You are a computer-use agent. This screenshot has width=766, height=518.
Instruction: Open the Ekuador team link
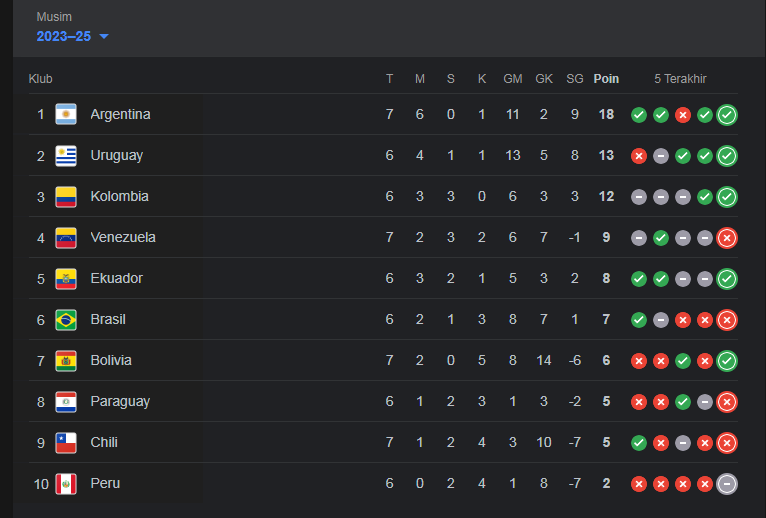(117, 279)
